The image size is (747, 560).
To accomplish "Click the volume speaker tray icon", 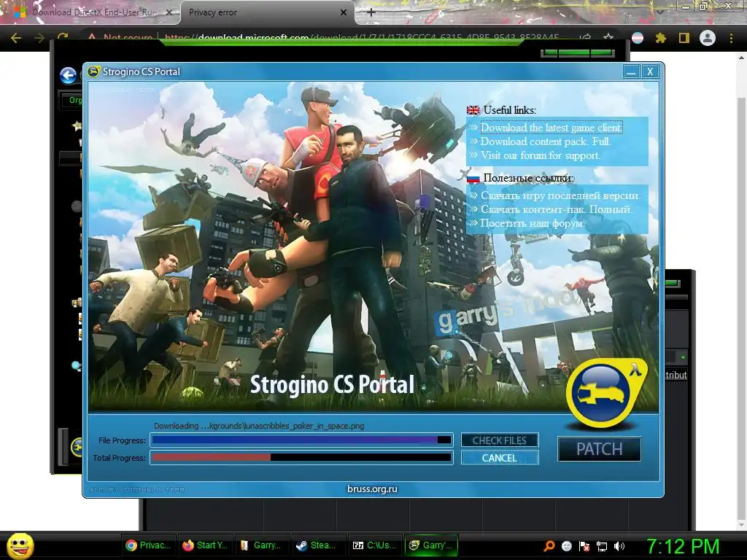I will click(x=619, y=545).
